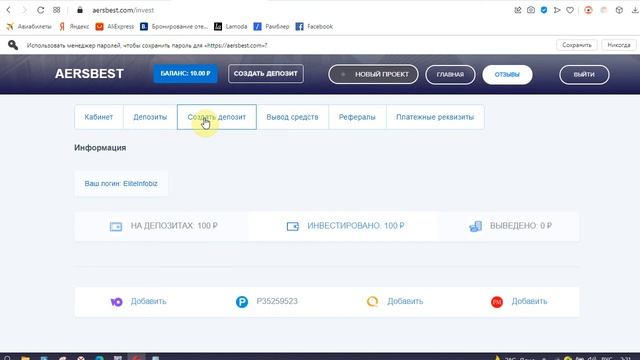Open the Lamoda bookmark
Screen dimensions: 640x360
click(231, 27)
